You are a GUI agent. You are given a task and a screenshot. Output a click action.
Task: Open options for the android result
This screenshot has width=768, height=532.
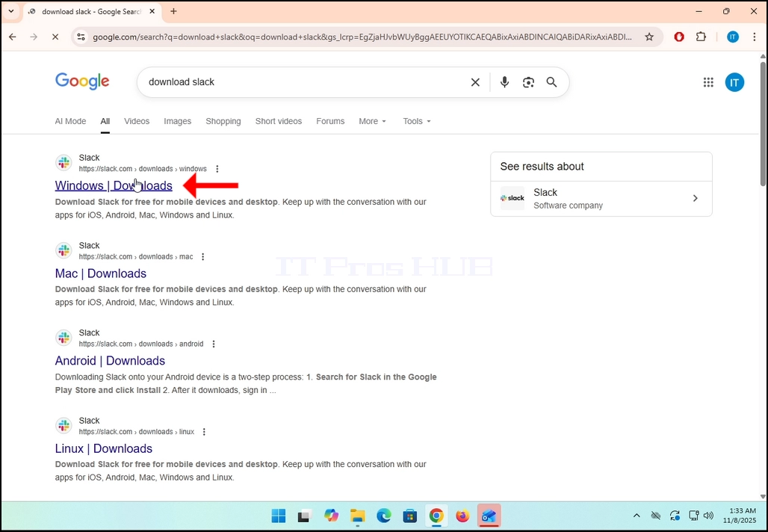(214, 344)
